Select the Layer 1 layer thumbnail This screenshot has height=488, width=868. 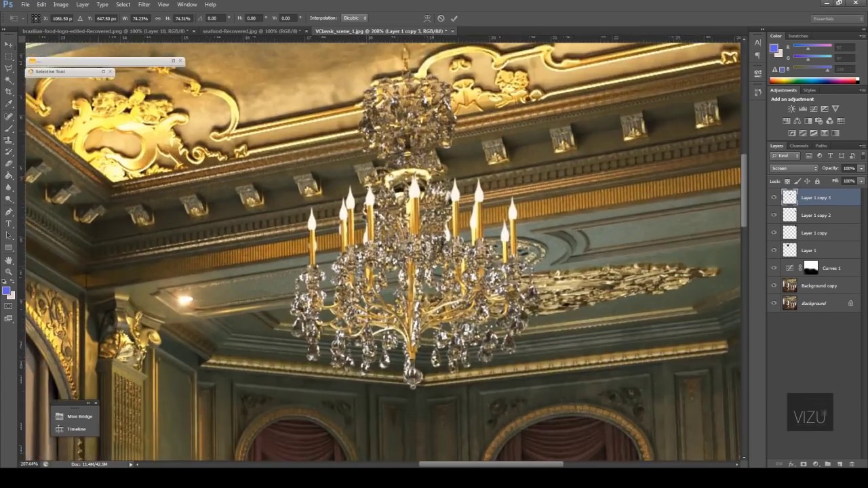tap(790, 250)
